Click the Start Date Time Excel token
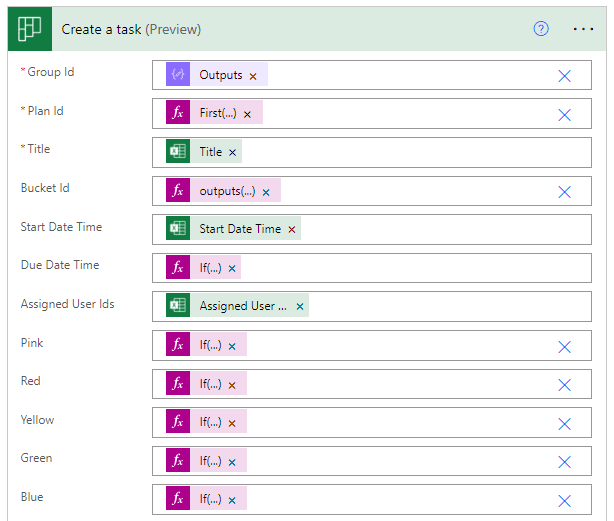Image resolution: width=614 pixels, height=521 pixels. pos(240,229)
